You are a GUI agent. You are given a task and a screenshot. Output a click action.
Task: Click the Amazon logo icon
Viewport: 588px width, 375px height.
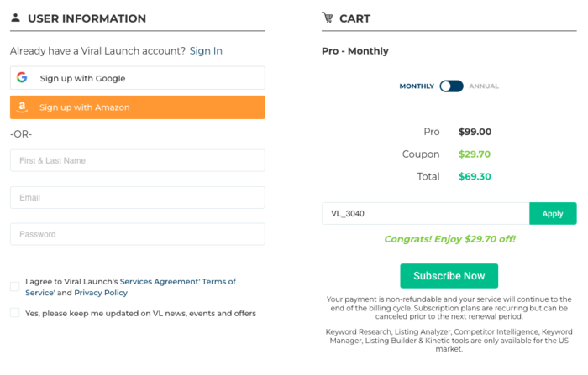pos(22,107)
